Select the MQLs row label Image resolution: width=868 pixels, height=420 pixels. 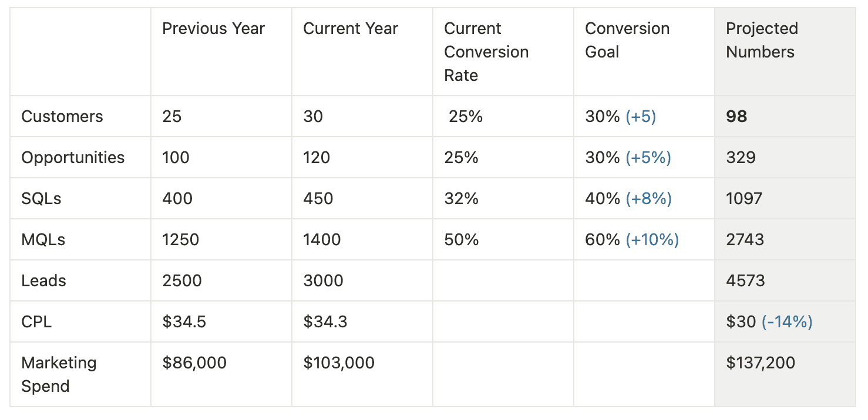click(x=43, y=240)
